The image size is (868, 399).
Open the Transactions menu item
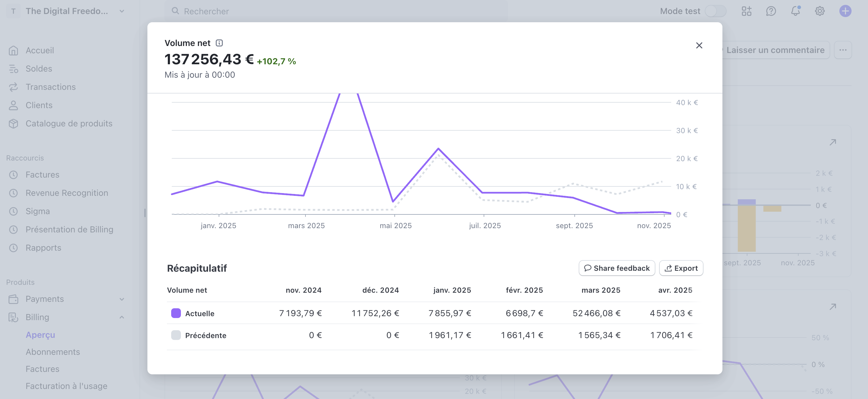click(x=51, y=87)
